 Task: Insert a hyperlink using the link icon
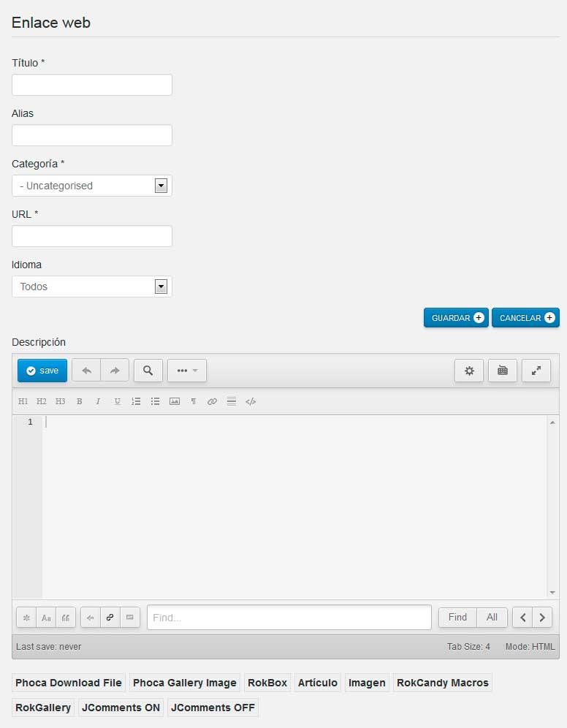pyautogui.click(x=212, y=401)
